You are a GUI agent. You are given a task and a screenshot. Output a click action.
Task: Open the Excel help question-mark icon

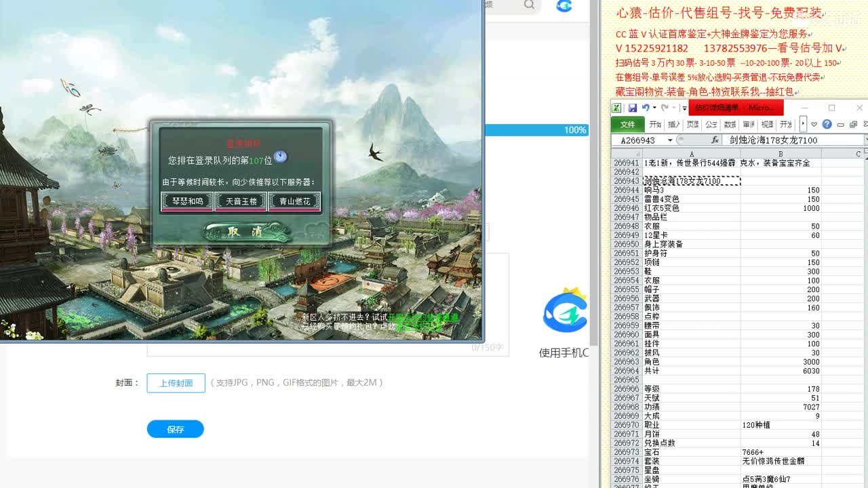pyautogui.click(x=827, y=124)
